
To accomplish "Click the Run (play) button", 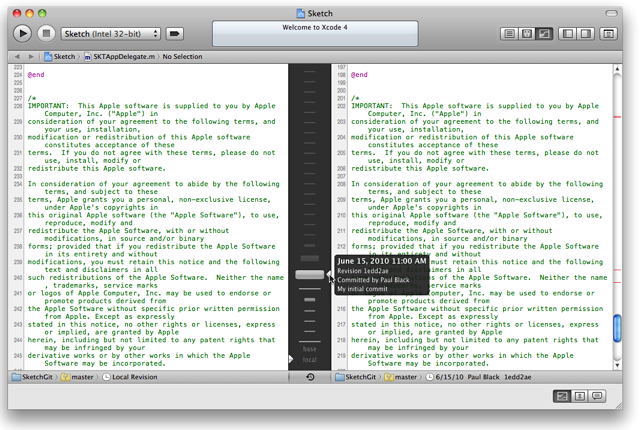I will 22,34.
